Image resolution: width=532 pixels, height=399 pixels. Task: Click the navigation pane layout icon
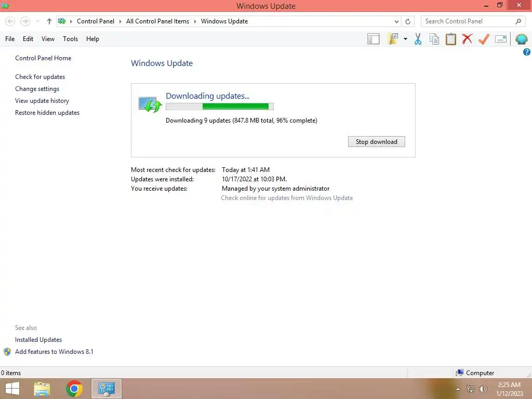point(373,39)
